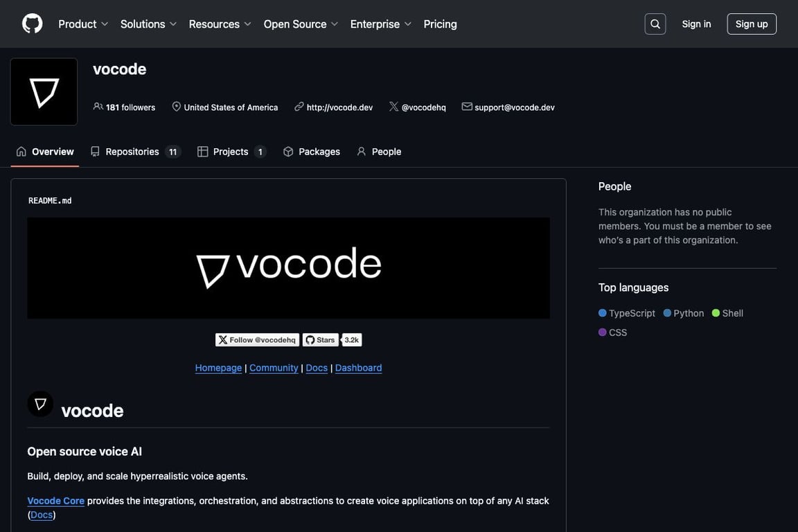This screenshot has width=798, height=532.
Task: Click the Projects table icon
Action: [x=202, y=152]
